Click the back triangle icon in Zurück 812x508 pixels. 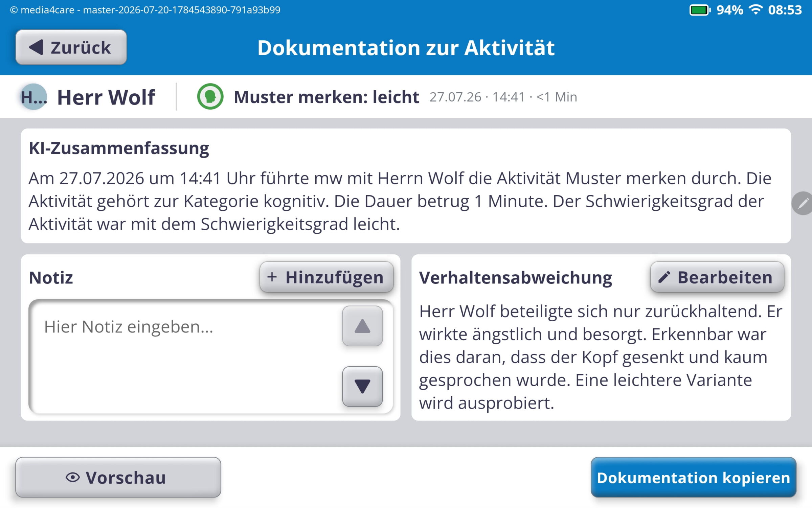pos(36,47)
